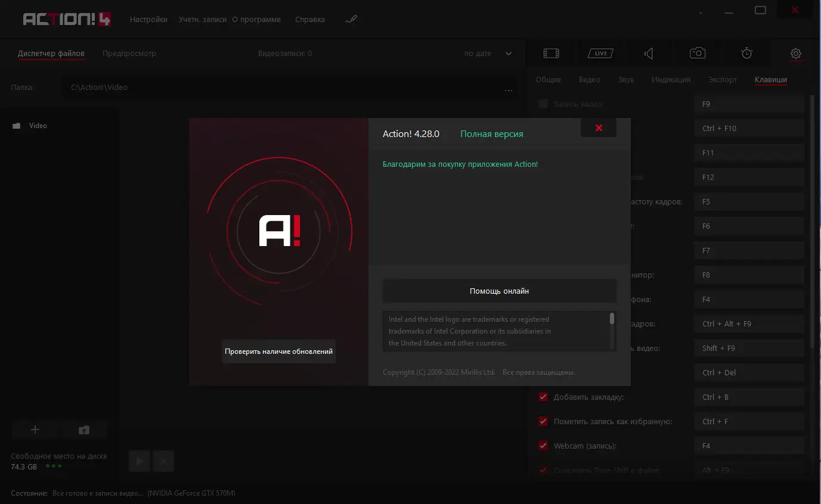Open the Учетн. записи menu
This screenshot has width=821, height=504.
pyautogui.click(x=203, y=19)
